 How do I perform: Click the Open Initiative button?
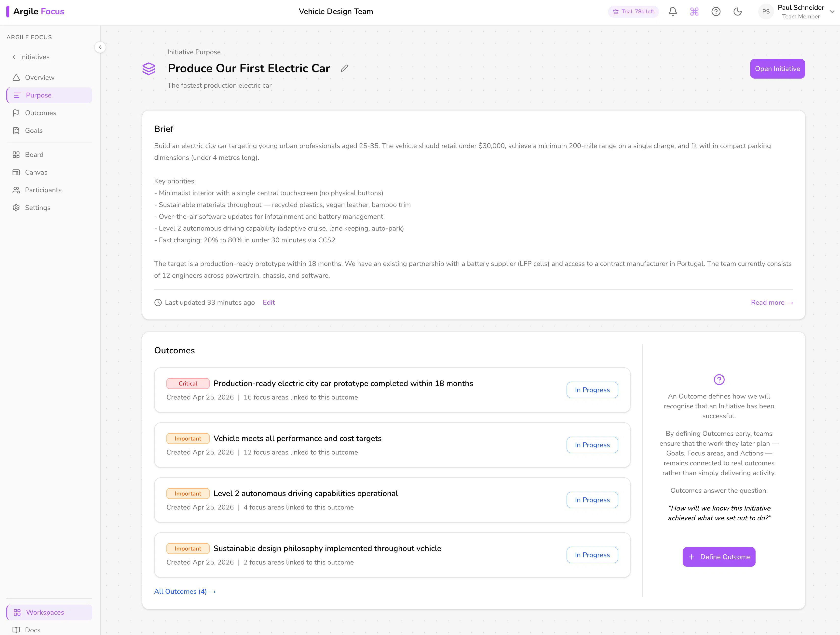point(777,69)
